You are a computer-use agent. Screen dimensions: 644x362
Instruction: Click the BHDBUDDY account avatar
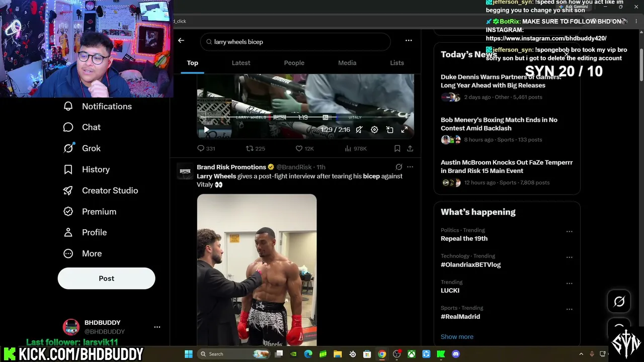(x=71, y=327)
